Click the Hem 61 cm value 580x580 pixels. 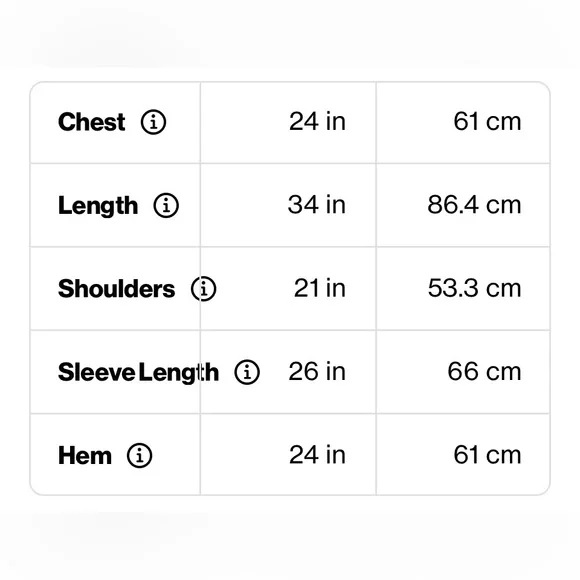(x=488, y=455)
